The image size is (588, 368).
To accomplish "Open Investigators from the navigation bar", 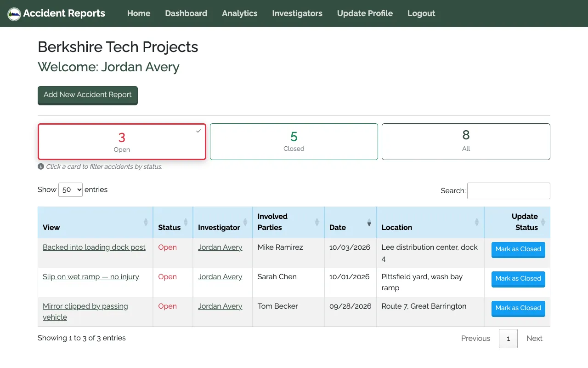I will point(297,13).
